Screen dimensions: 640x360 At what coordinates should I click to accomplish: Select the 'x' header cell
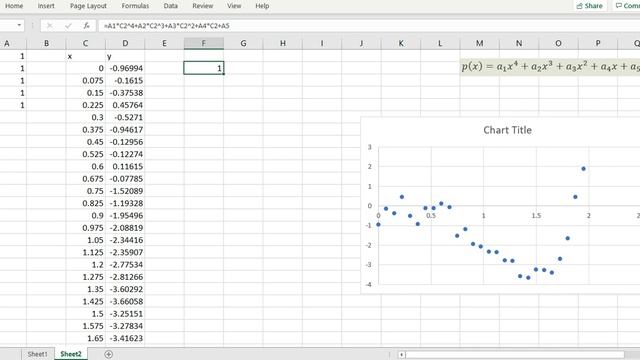[x=85, y=56]
